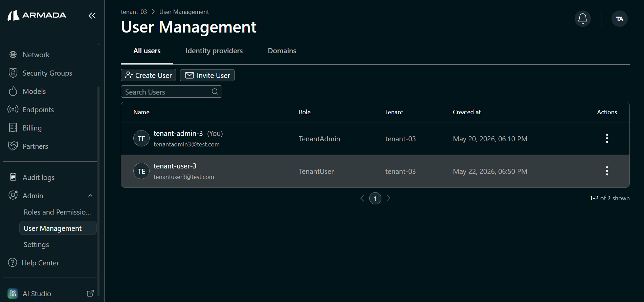Click the Partners handshake icon
644x302 pixels.
click(x=13, y=146)
